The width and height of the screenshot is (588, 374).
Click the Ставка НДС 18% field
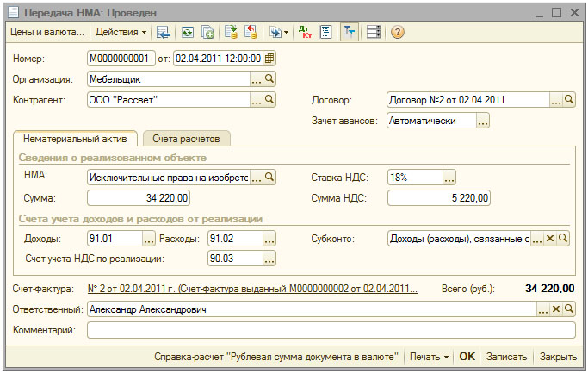click(x=415, y=178)
